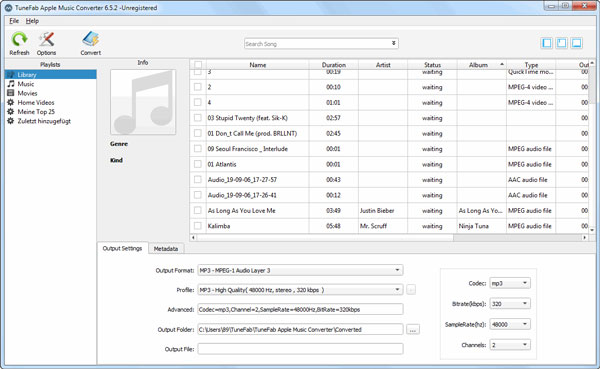Check the box for 01 Atlantis
This screenshot has height=369, width=600.
point(197,164)
